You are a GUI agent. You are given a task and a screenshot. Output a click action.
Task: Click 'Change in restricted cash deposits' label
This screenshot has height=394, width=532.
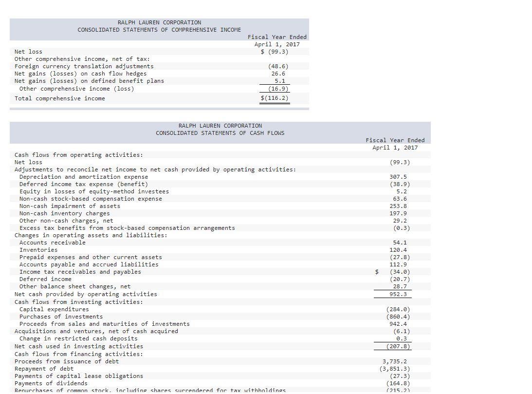pos(78,338)
